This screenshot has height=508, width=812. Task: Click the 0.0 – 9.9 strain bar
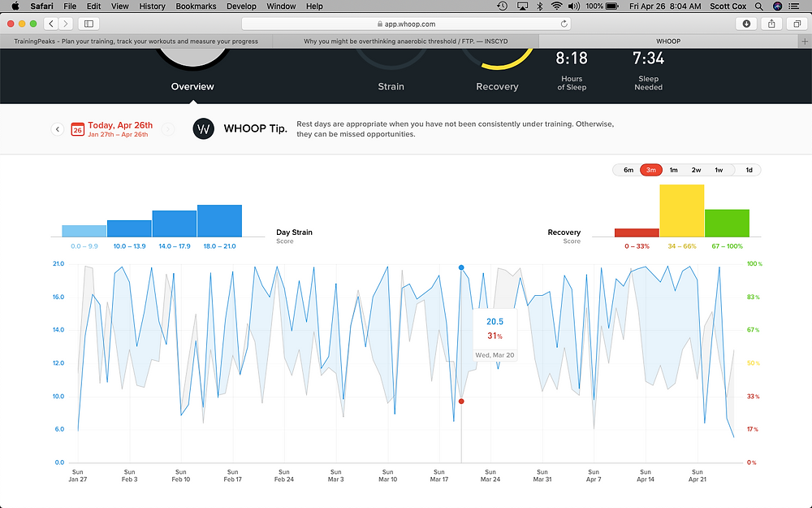pos(84,231)
